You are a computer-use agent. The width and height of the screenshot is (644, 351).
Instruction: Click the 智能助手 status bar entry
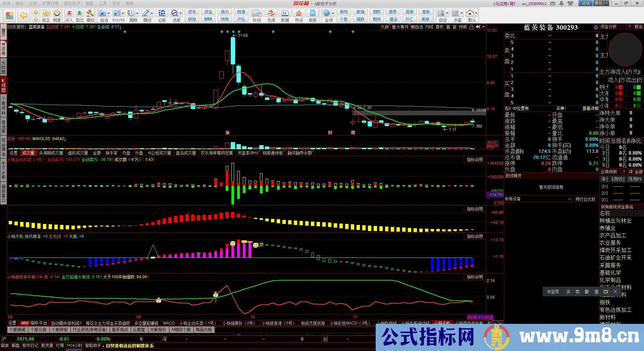93,345
